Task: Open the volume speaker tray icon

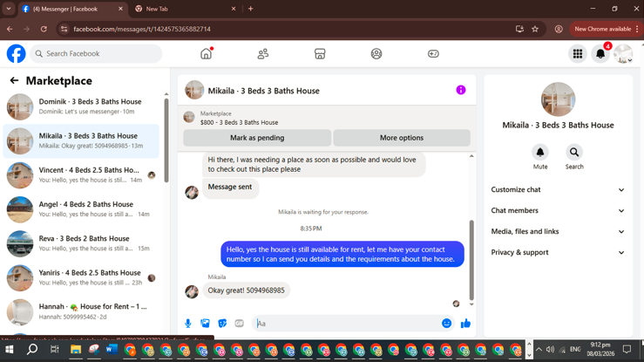Action: 551,350
